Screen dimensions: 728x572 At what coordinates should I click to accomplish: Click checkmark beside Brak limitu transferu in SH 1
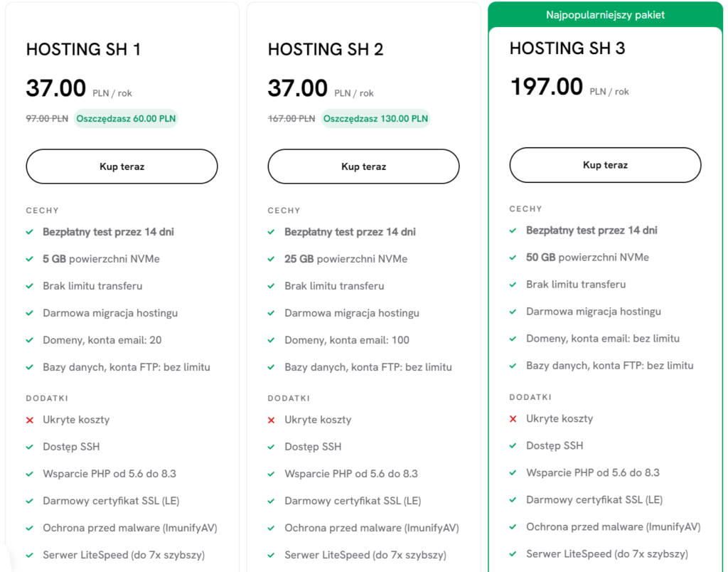(30, 286)
